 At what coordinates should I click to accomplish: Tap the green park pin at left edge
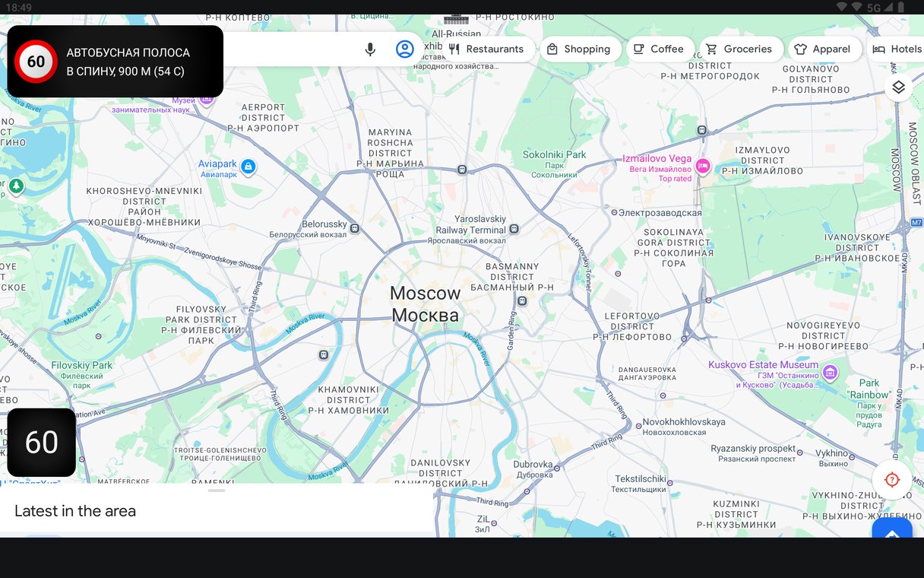[x=16, y=186]
